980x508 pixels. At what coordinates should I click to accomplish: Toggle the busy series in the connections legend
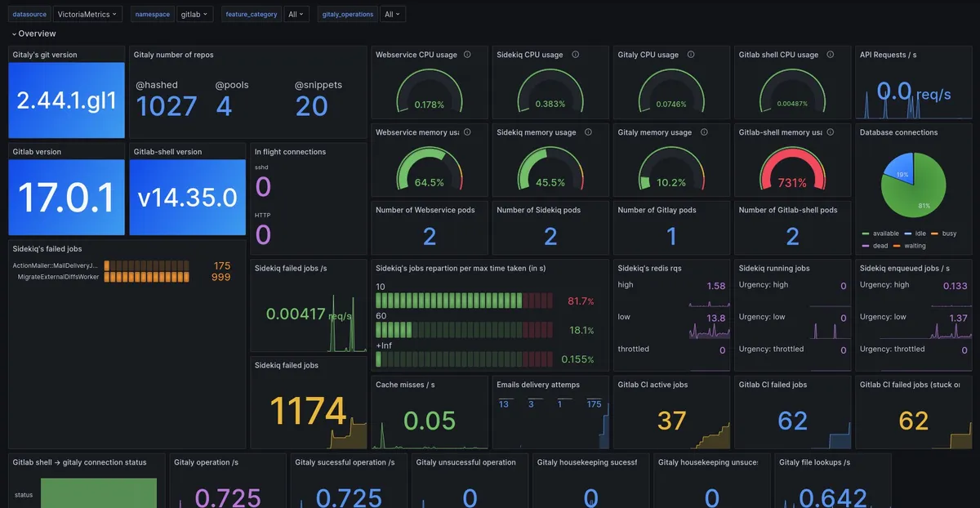coord(947,234)
